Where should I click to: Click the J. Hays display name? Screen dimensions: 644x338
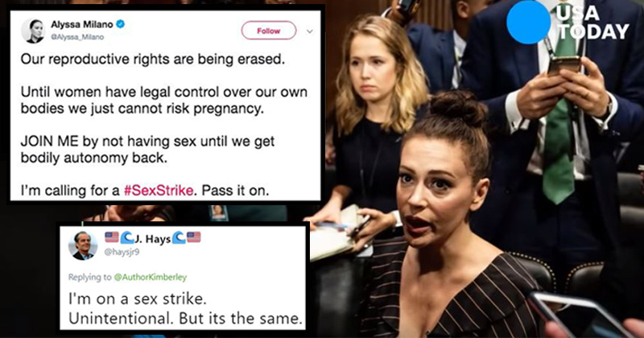[x=152, y=239]
